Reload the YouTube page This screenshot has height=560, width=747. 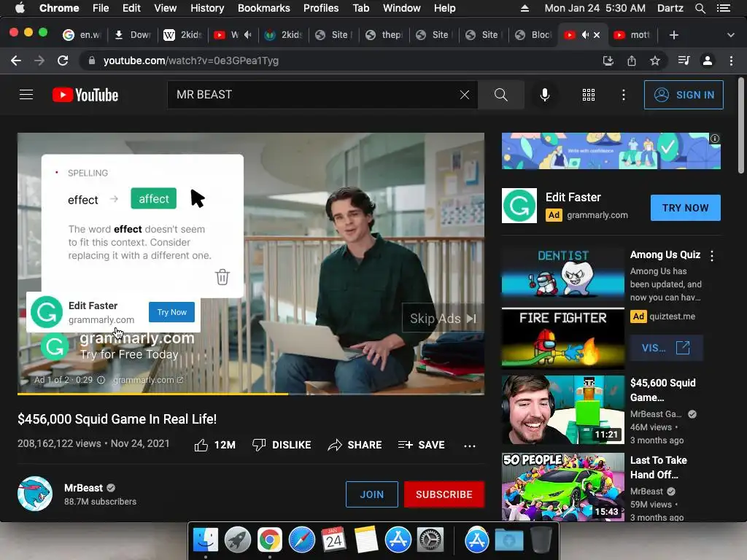pos(63,61)
